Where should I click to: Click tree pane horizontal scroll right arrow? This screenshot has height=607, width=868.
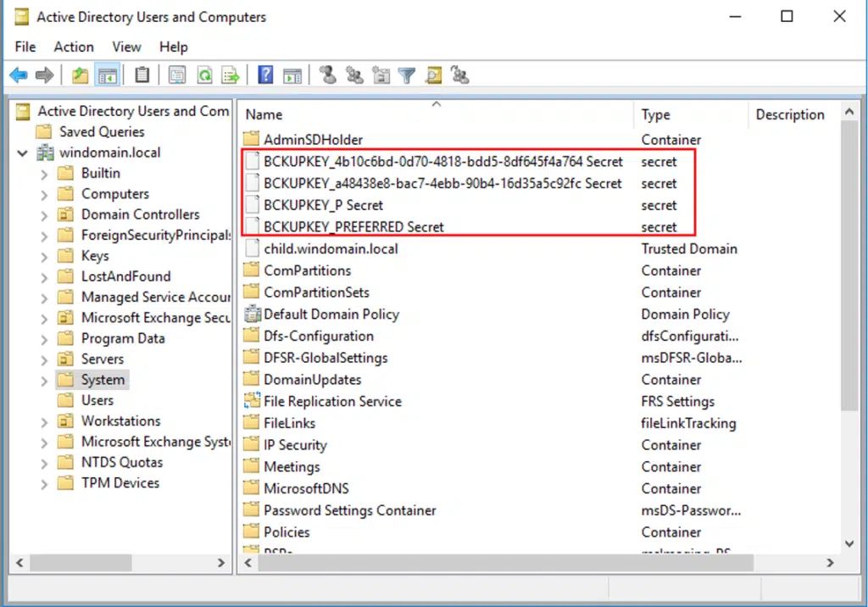221,563
